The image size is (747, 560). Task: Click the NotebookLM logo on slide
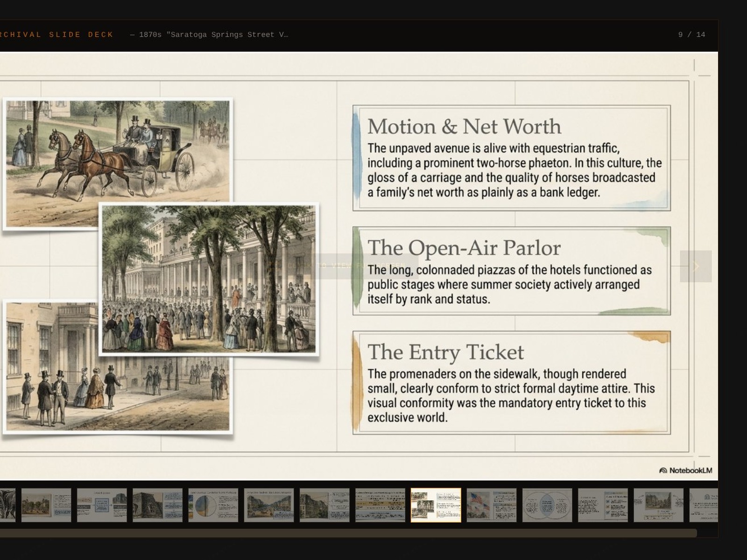pyautogui.click(x=685, y=470)
